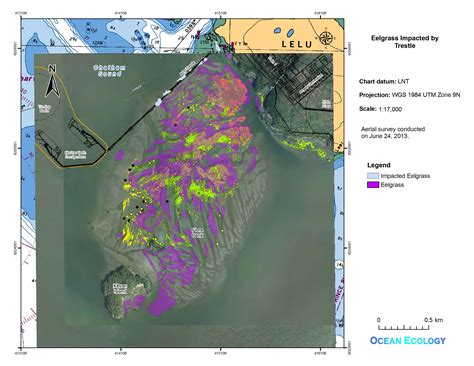This screenshot has height=366, width=474.
Task: Click the "Chatham Sound" map label
Action: coord(109,71)
